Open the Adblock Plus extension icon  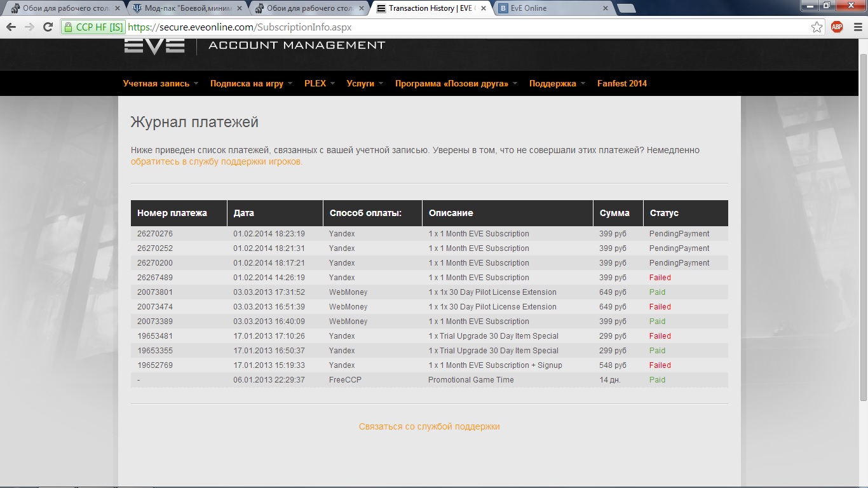point(837,27)
